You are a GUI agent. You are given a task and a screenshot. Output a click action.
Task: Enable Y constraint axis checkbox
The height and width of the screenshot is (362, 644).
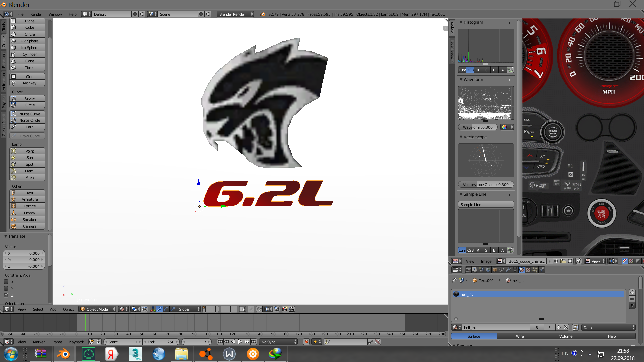[6, 288]
